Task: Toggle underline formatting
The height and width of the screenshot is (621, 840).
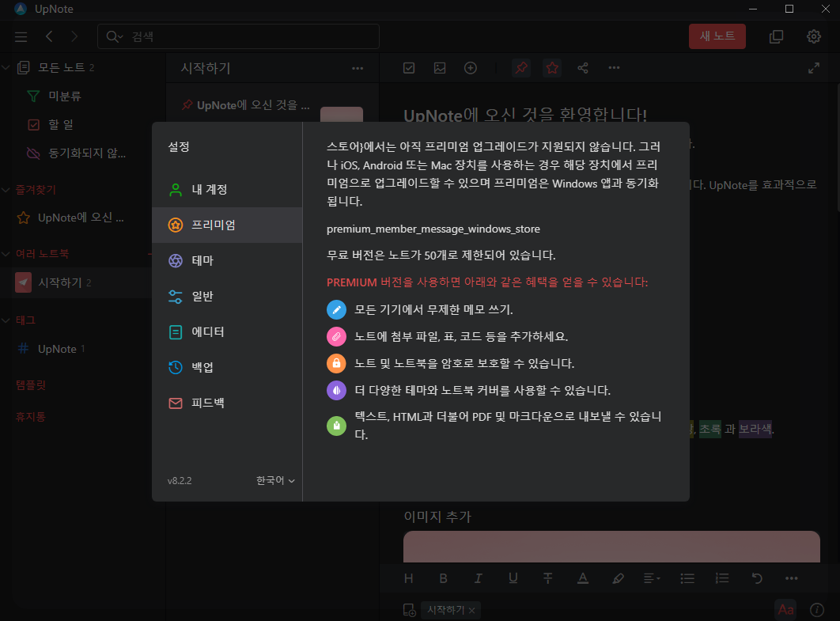Action: pyautogui.click(x=513, y=578)
